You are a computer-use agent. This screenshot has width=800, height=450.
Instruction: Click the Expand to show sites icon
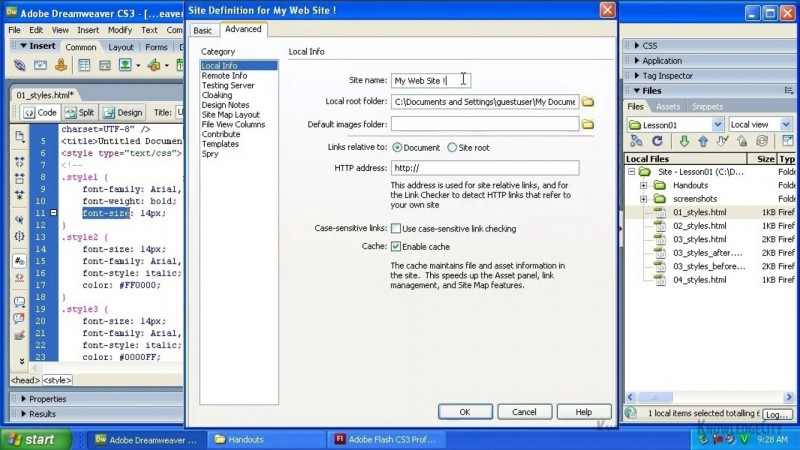click(x=787, y=141)
